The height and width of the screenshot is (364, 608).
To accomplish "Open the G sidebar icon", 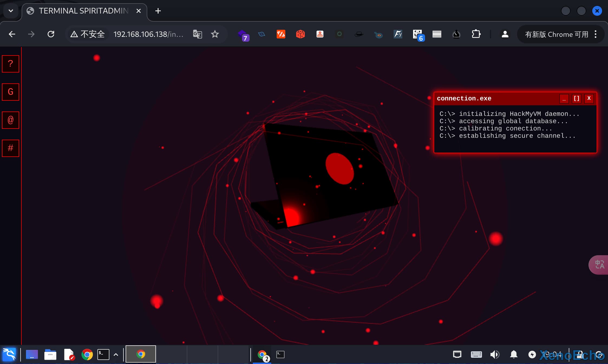I will (11, 92).
